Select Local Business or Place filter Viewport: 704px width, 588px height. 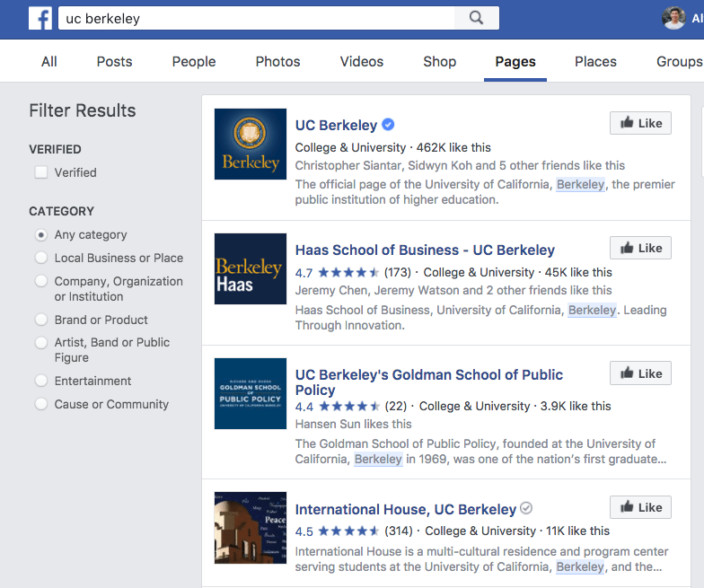[41, 258]
